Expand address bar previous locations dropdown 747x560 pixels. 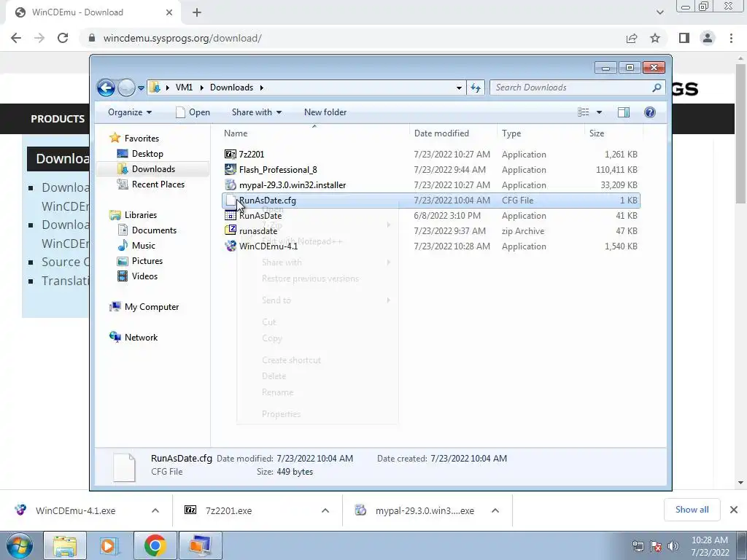[459, 87]
